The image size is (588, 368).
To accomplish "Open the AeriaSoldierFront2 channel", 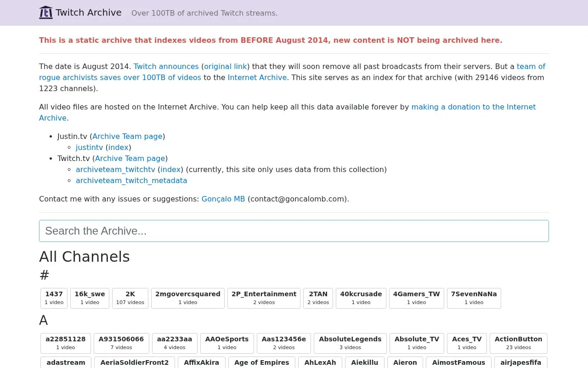I will click(x=135, y=362).
